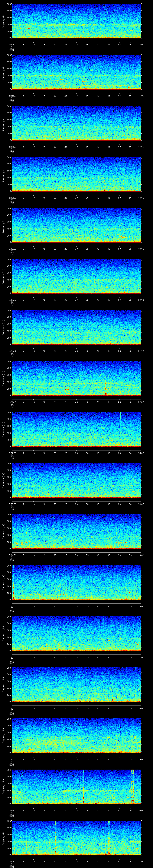Select the 15:20:00 start time label

click(x=12, y=351)
